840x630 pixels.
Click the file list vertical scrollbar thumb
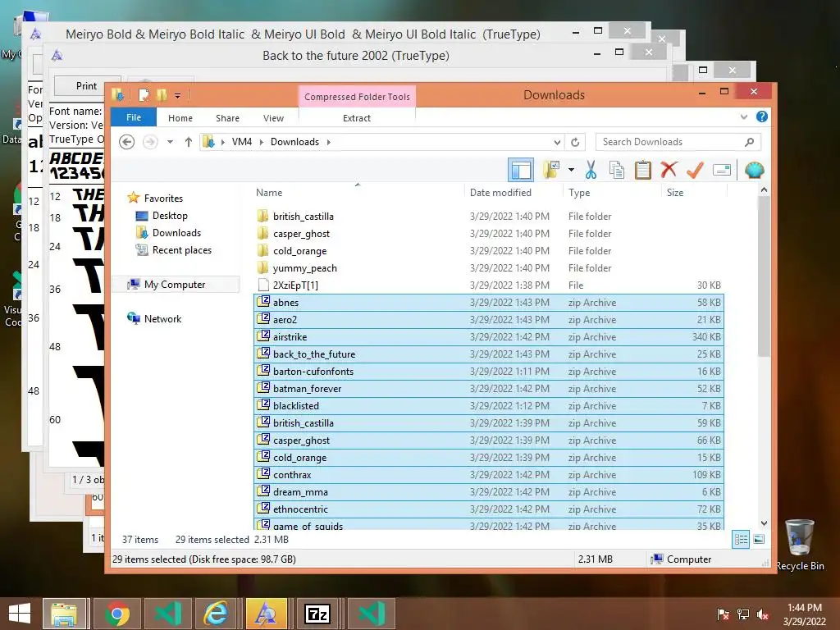(764, 276)
